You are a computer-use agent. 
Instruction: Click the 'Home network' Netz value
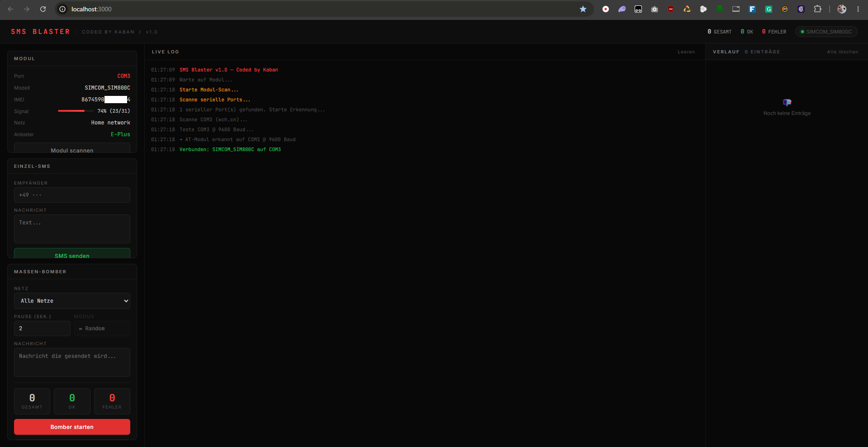110,123
